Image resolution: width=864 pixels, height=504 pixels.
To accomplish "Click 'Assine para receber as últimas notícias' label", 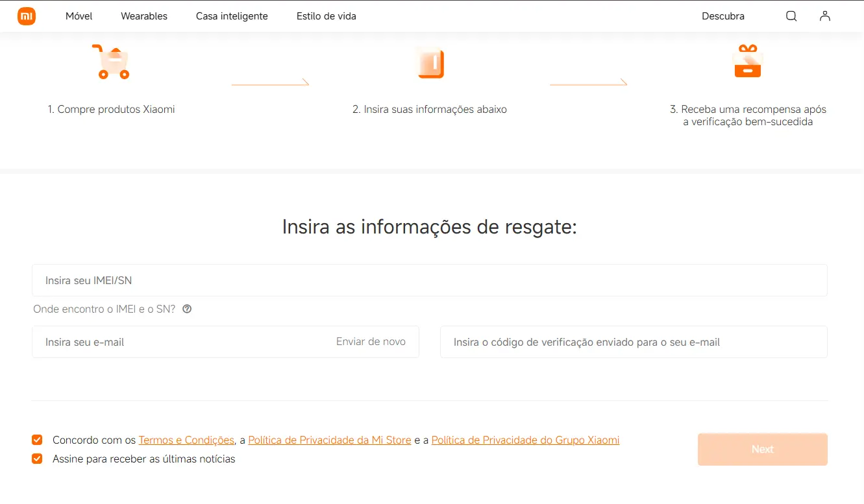I will (144, 459).
